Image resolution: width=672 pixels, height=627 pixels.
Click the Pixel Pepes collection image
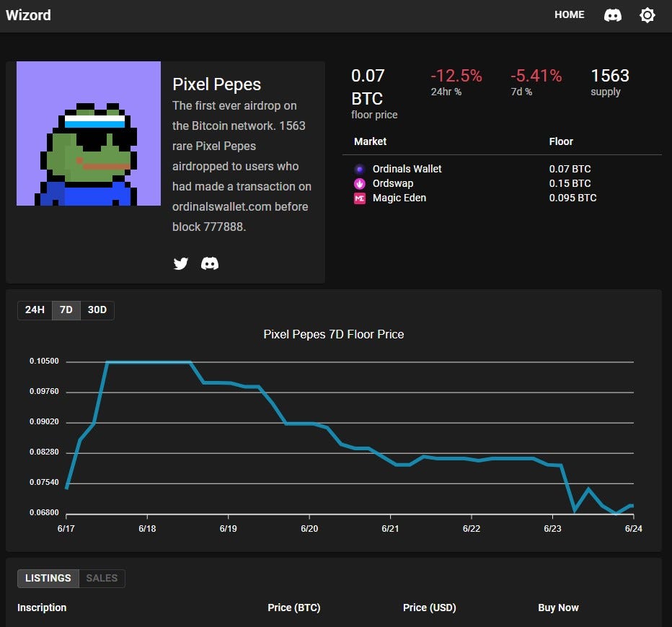tap(88, 133)
